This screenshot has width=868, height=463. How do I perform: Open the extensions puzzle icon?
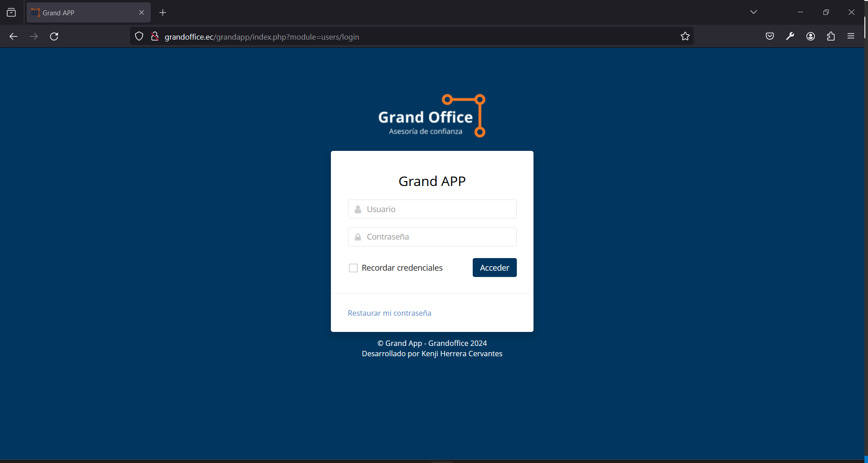[831, 36]
